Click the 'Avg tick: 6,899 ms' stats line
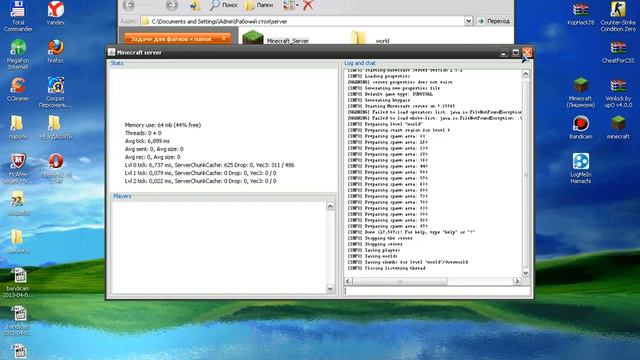Screen dimensions: 640x360 coord(147,141)
